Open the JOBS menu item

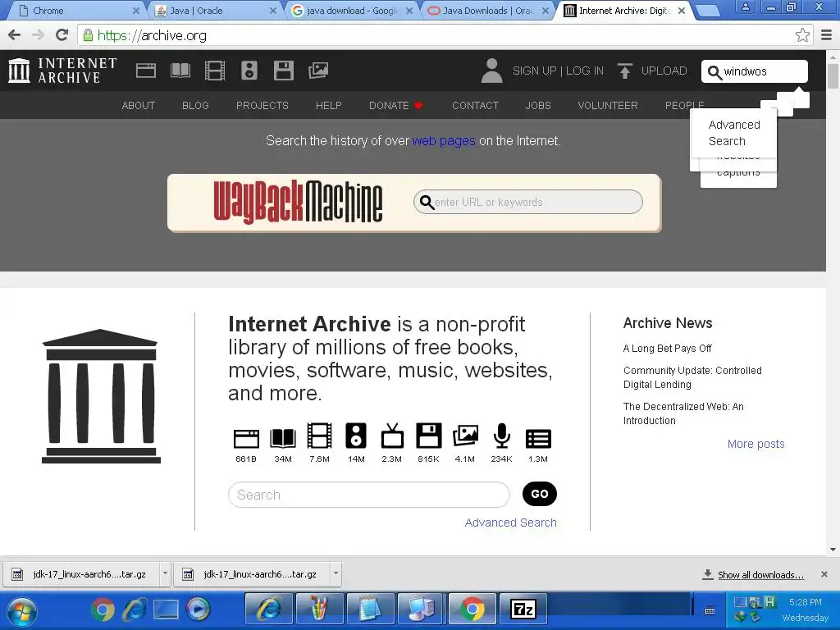tap(538, 106)
